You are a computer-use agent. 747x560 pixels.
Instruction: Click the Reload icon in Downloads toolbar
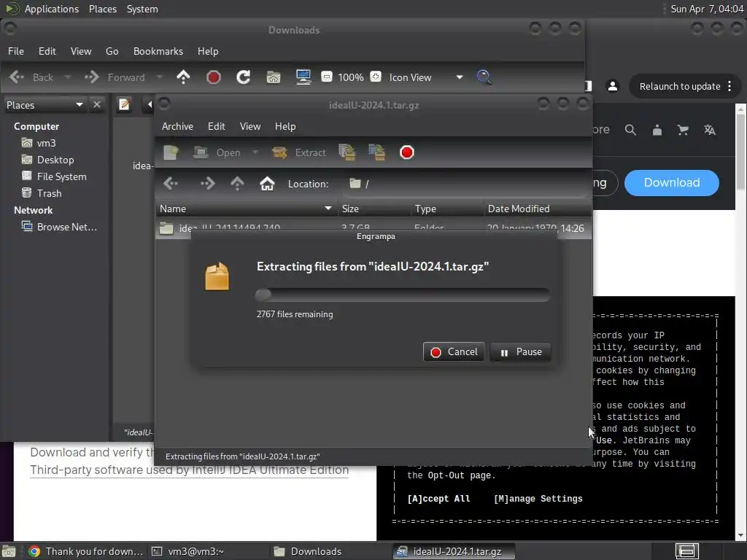coord(244,77)
